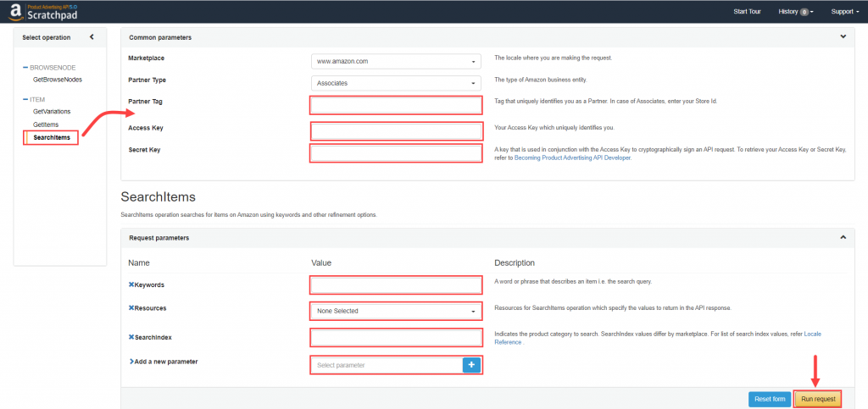Open the Resources None Selected dropdown

tap(396, 311)
